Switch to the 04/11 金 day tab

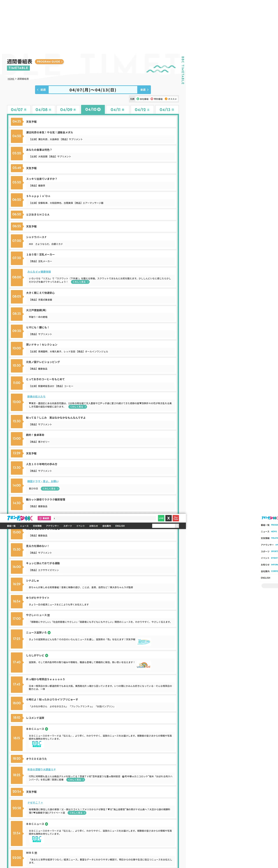(117, 110)
